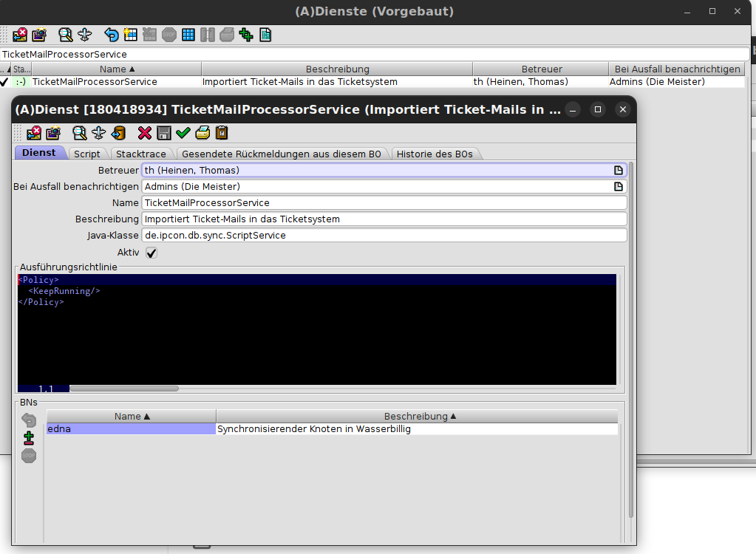Click the blue grid table icon in main toolbar

pos(188,35)
